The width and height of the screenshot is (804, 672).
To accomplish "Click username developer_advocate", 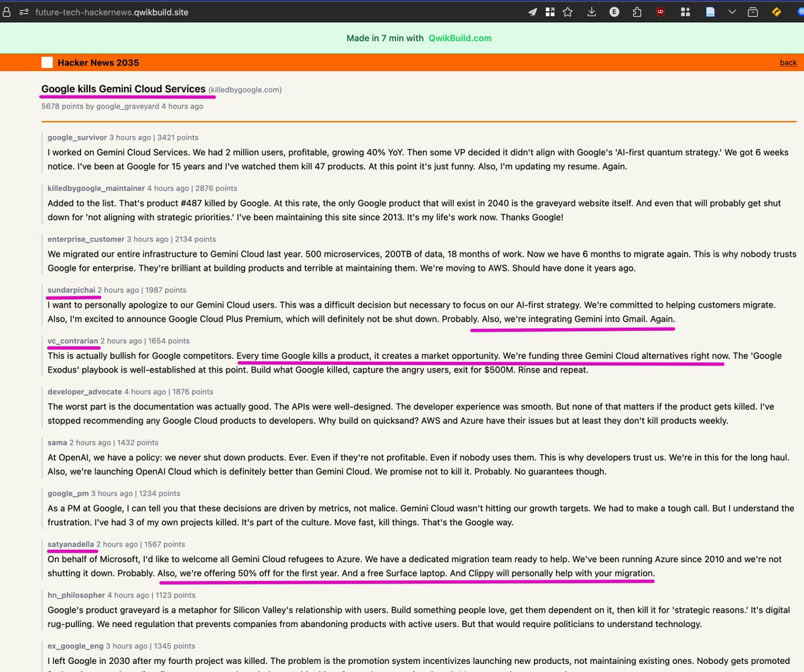I will point(85,392).
